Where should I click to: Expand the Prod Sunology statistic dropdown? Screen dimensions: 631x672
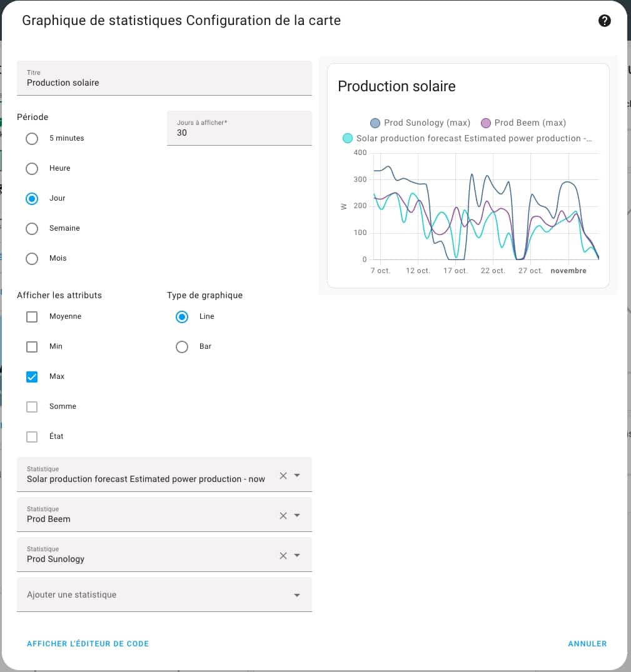pyautogui.click(x=297, y=556)
